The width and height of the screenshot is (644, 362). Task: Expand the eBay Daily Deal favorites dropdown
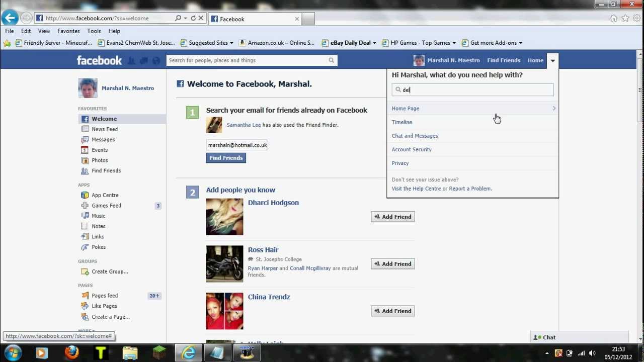tap(374, 43)
